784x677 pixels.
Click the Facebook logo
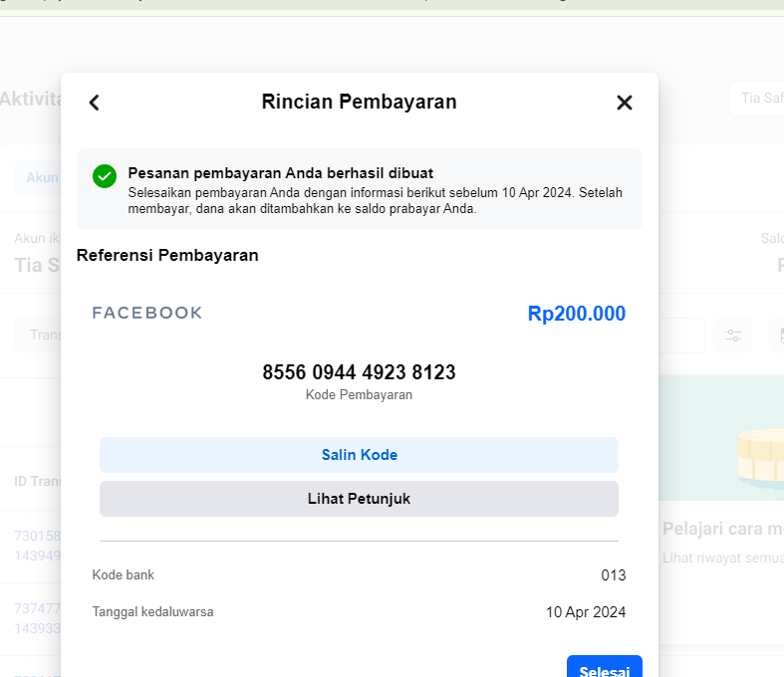point(147,313)
